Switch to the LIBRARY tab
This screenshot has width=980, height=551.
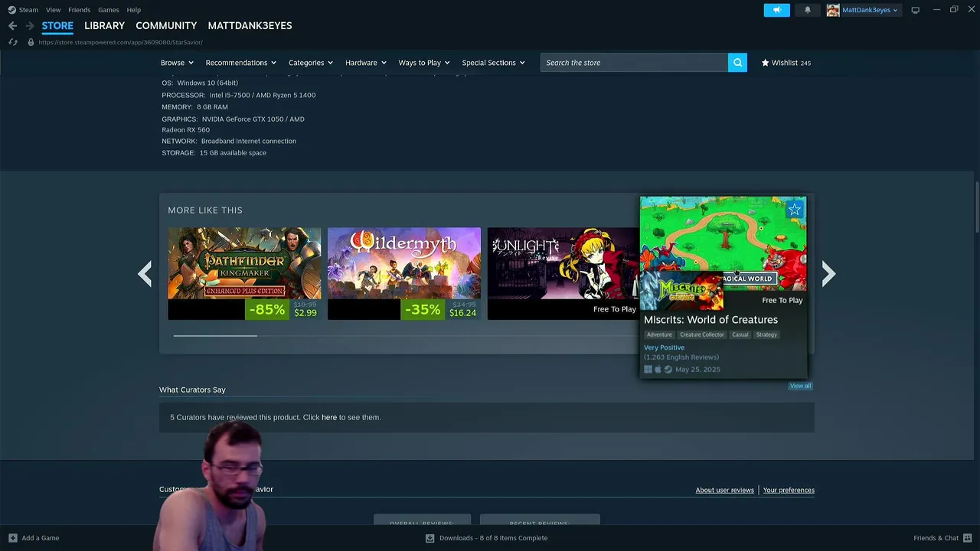(x=104, y=25)
